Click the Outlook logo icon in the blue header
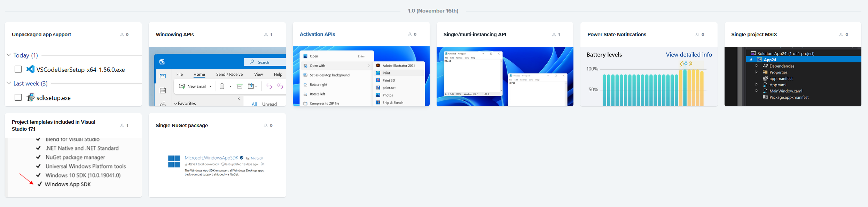 162,62
